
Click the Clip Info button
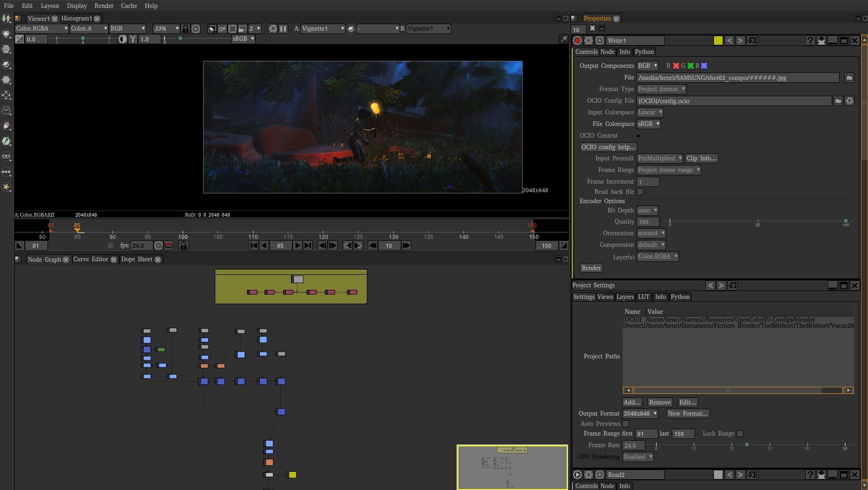coord(701,159)
